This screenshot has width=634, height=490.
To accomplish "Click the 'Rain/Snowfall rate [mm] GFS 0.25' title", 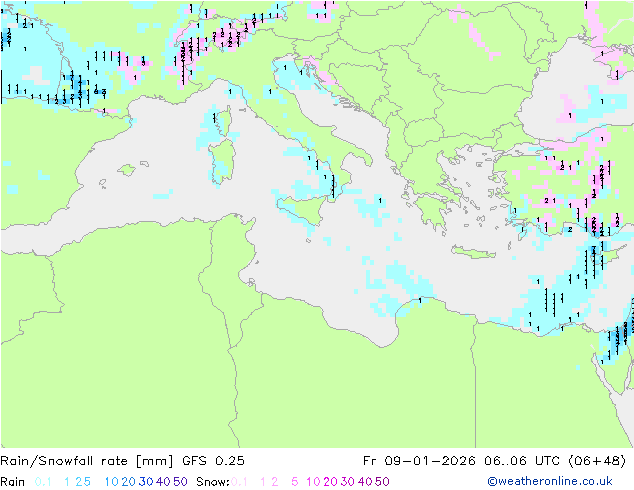I will (122, 461).
